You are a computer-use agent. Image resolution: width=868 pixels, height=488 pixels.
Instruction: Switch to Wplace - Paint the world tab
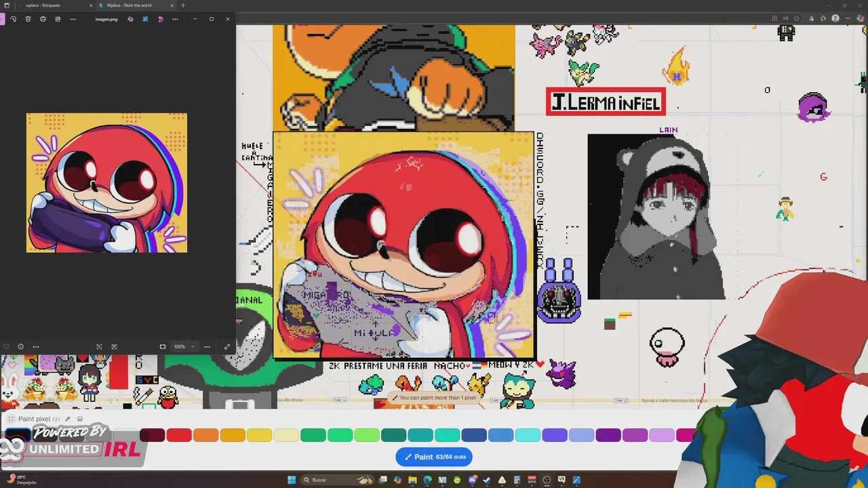click(129, 5)
